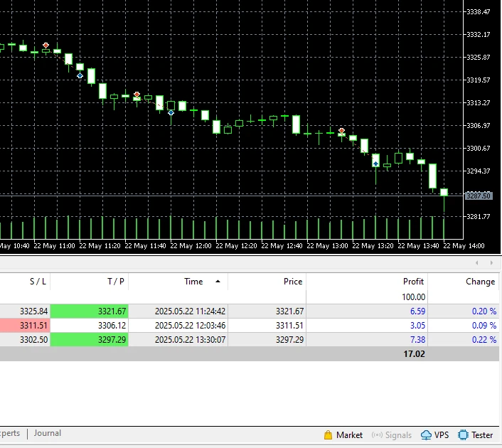The image size is (502, 448).
Task: Select the red sell arrow before 11:00
Action: [46, 46]
